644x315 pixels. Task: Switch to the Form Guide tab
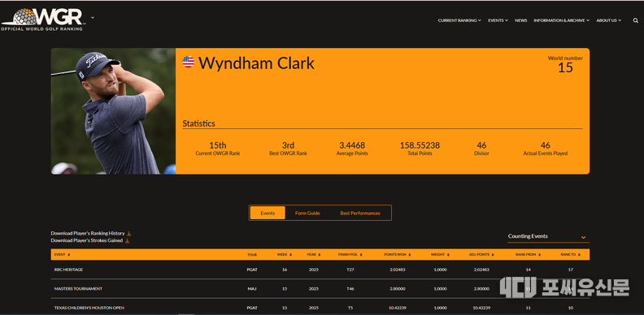pyautogui.click(x=307, y=213)
